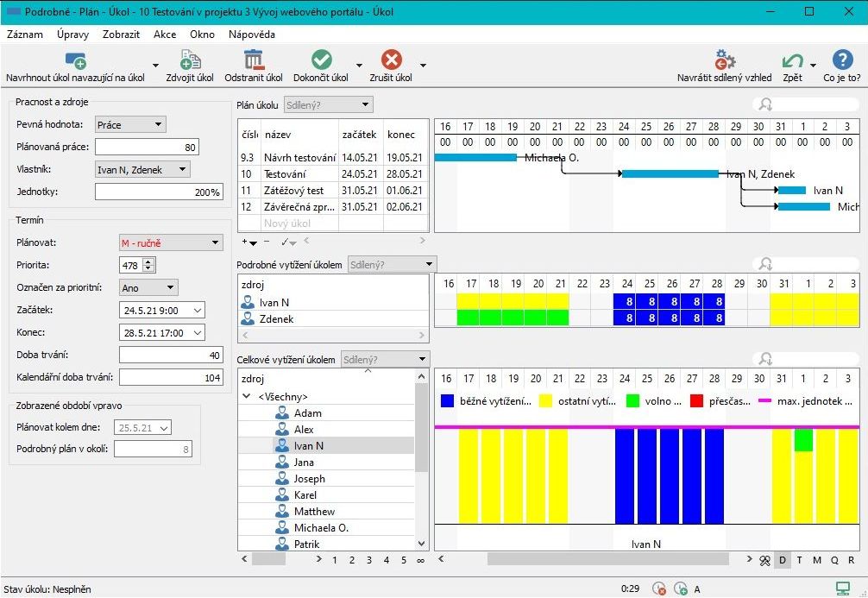
Task: Click the yellow ostatní vytížení legend swatch
Action: [545, 401]
